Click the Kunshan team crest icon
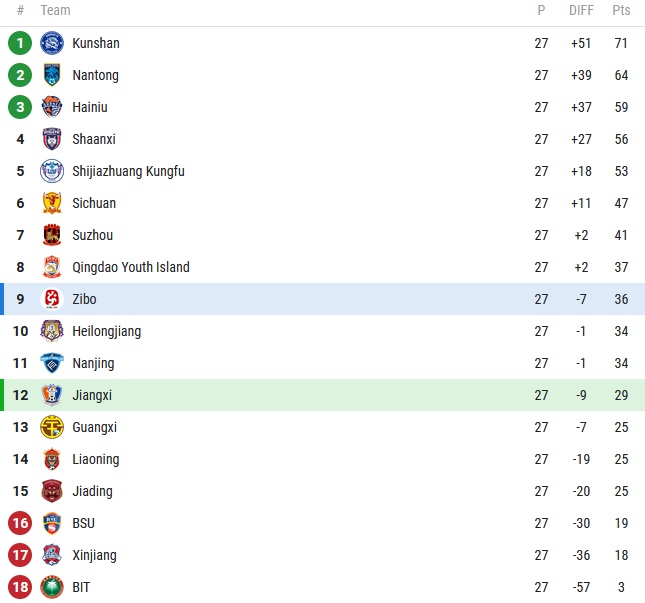Screen dimensions: 645x603 [x=52, y=43]
